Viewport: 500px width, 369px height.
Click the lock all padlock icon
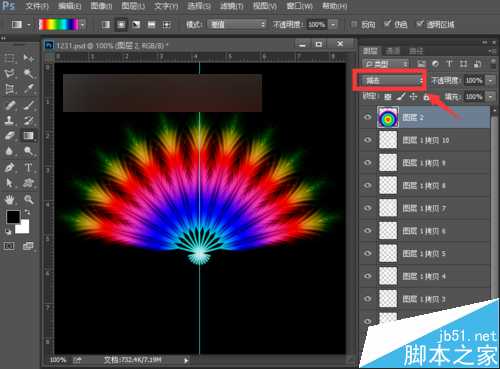click(x=426, y=97)
